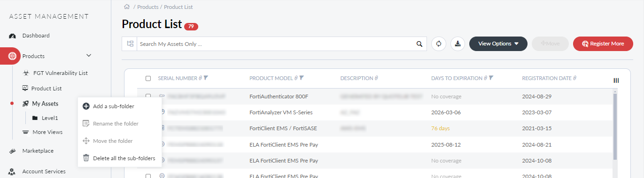Viewport: 644px width, 178px height.
Task: Click the device icon in FortiAuthenticator 800F row
Action: tap(162, 96)
